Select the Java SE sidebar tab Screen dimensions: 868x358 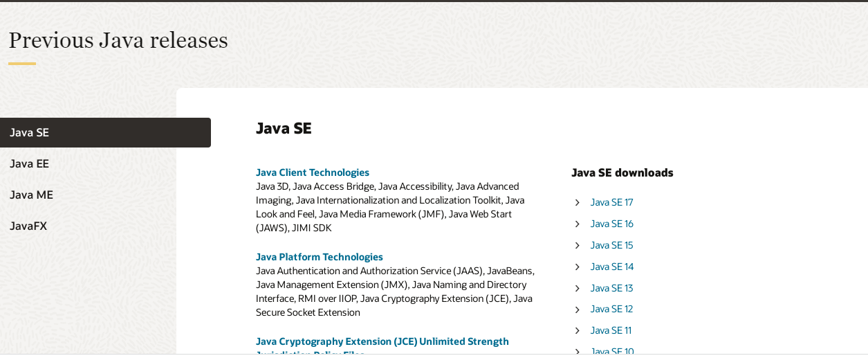coord(105,132)
